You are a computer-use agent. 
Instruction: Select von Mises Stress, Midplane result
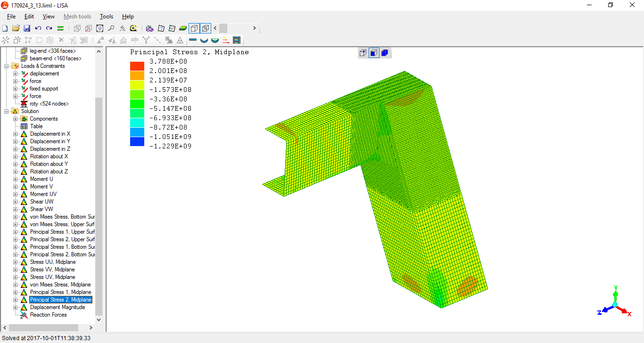click(x=60, y=285)
